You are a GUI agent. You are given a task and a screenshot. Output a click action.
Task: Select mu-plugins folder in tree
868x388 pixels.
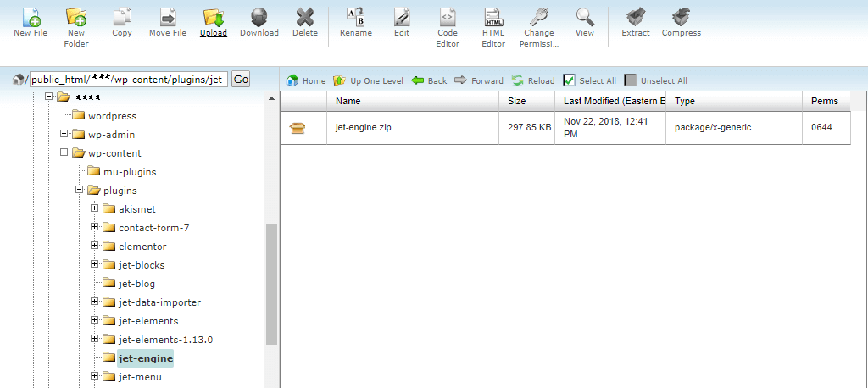(130, 172)
